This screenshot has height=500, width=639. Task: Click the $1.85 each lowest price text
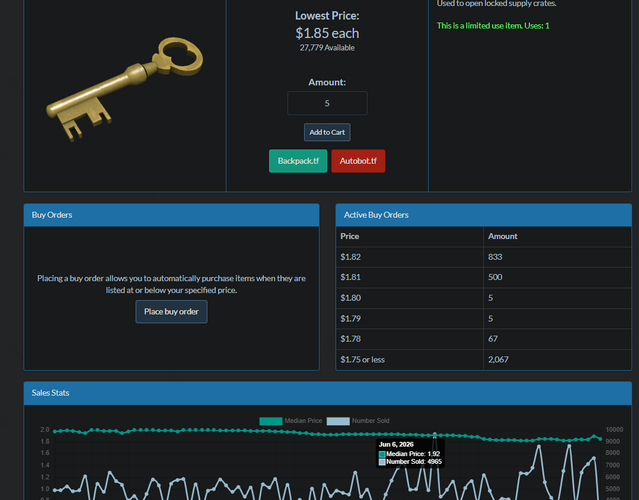[x=327, y=33]
